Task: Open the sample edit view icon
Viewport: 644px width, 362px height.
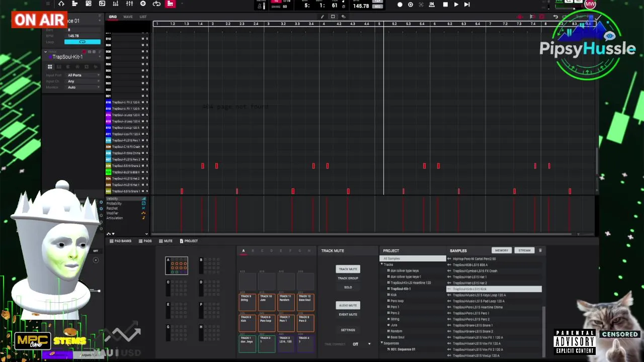Action: point(102,4)
